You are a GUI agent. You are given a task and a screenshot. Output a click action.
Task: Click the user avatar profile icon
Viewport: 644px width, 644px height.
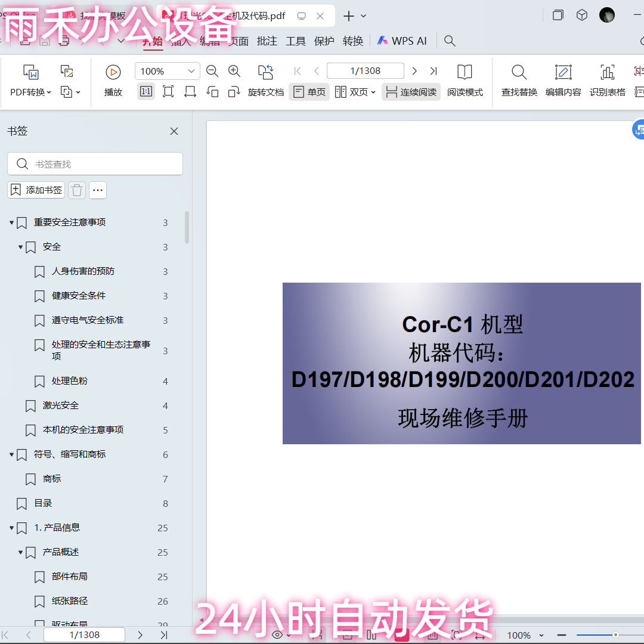[x=606, y=16]
